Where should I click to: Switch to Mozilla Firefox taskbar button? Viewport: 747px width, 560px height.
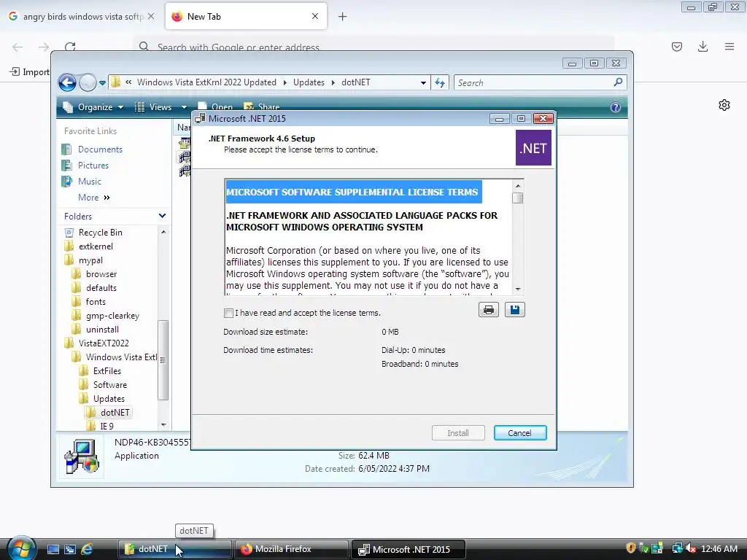click(290, 549)
